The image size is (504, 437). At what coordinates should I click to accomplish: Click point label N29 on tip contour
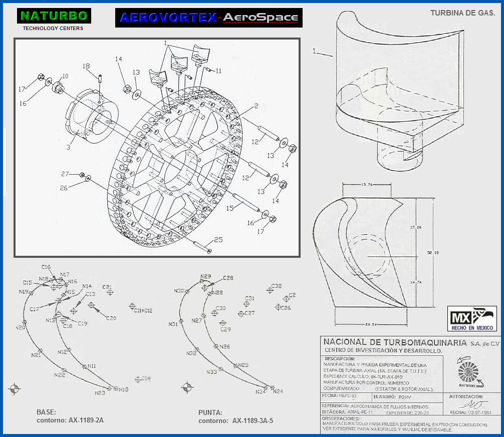pos(206,276)
